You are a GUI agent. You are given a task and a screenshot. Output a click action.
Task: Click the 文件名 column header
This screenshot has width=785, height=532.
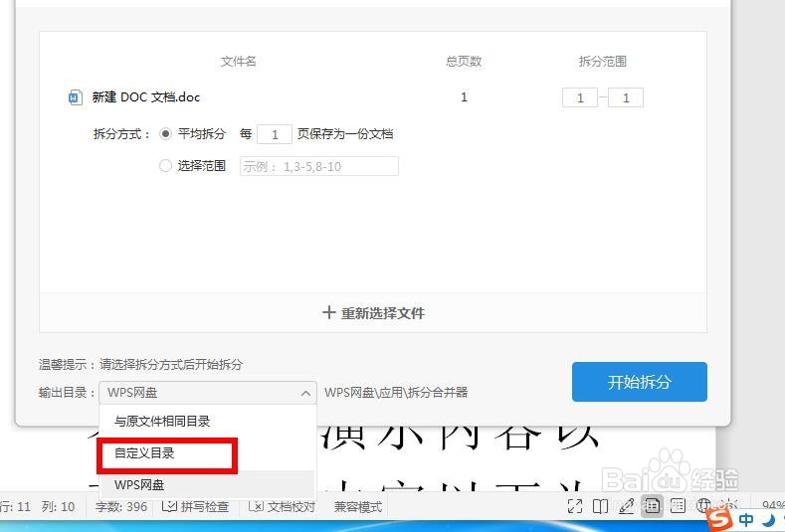click(x=239, y=61)
